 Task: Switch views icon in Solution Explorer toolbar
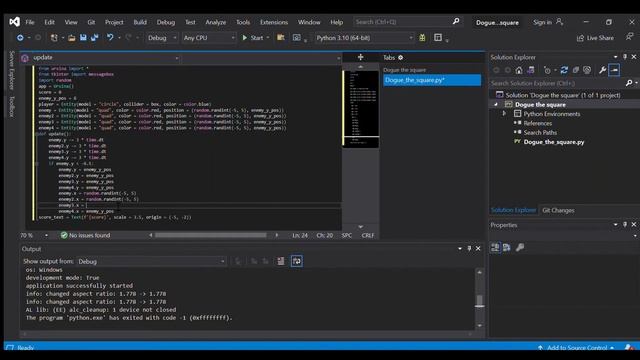click(531, 70)
